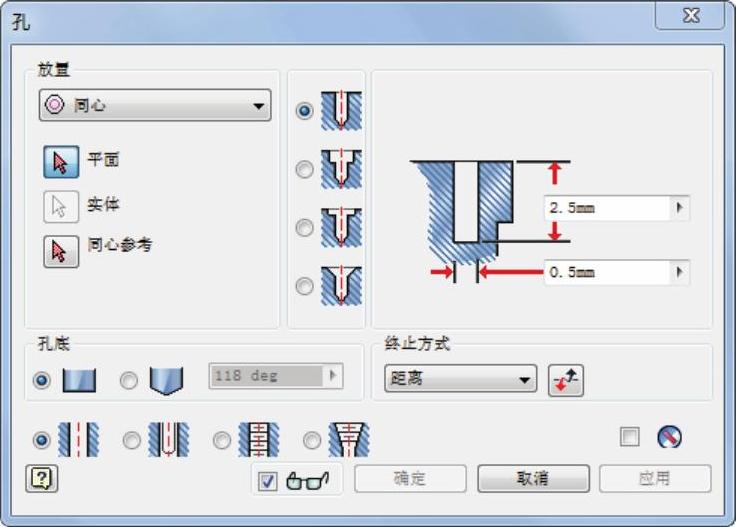Click the 取消 cancel button
The width and height of the screenshot is (736, 527).
(533, 479)
